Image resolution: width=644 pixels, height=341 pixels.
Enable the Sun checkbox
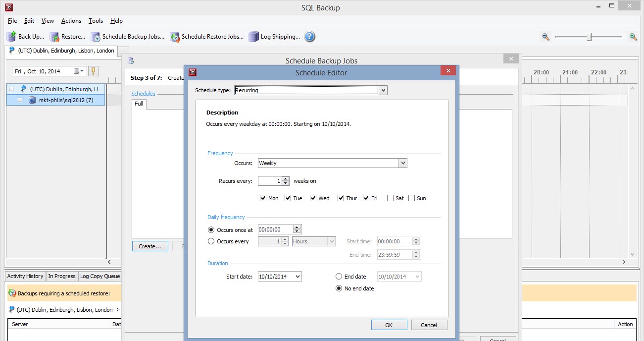(x=412, y=198)
